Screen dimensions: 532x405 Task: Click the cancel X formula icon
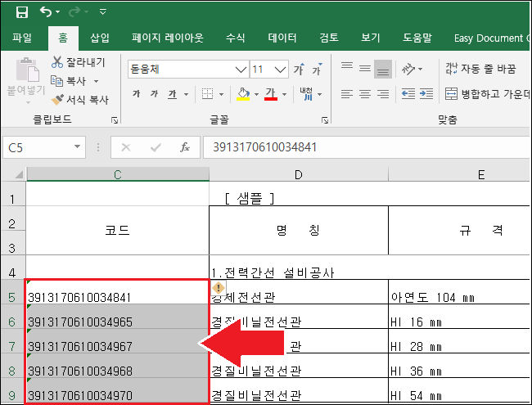[126, 147]
